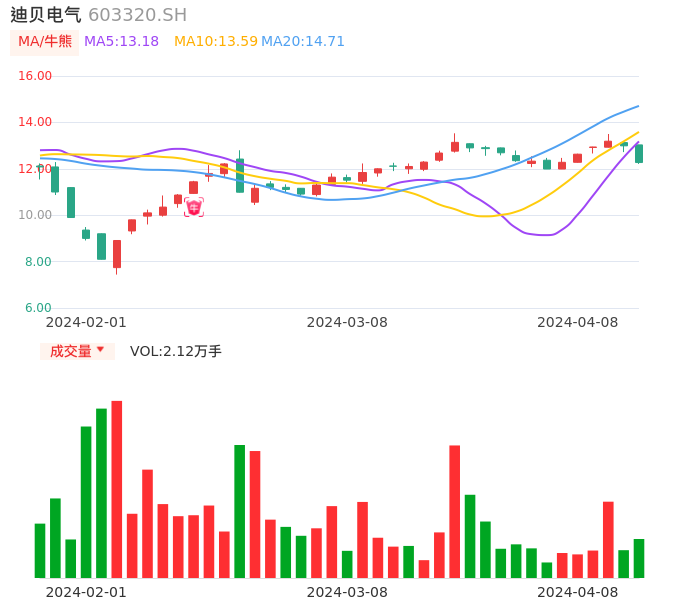Click the 2024-04-08 date label under volume chart
686x606 pixels.
pyautogui.click(x=578, y=592)
